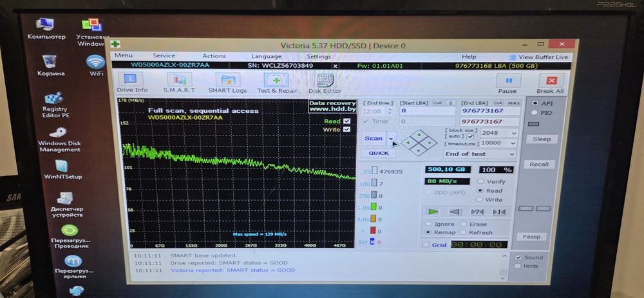Image resolution: width=644 pixels, height=298 pixels.
Task: Open Перезагруз... Проводник desktop icon
Action: point(70,230)
